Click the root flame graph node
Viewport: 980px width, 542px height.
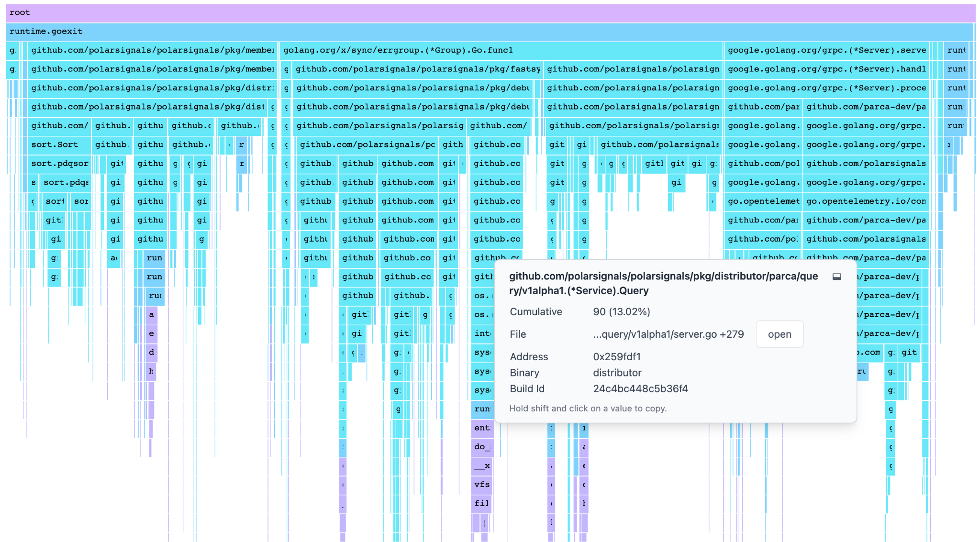point(490,13)
